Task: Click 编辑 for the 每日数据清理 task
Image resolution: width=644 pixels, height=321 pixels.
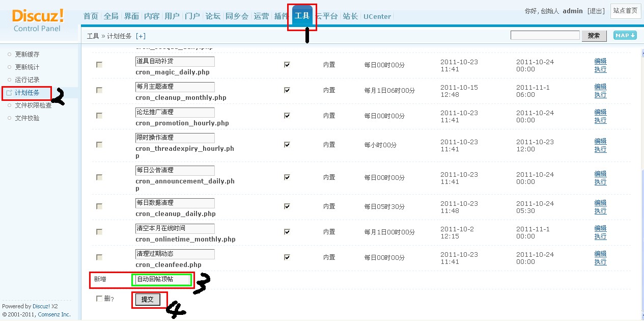Action: [600, 203]
